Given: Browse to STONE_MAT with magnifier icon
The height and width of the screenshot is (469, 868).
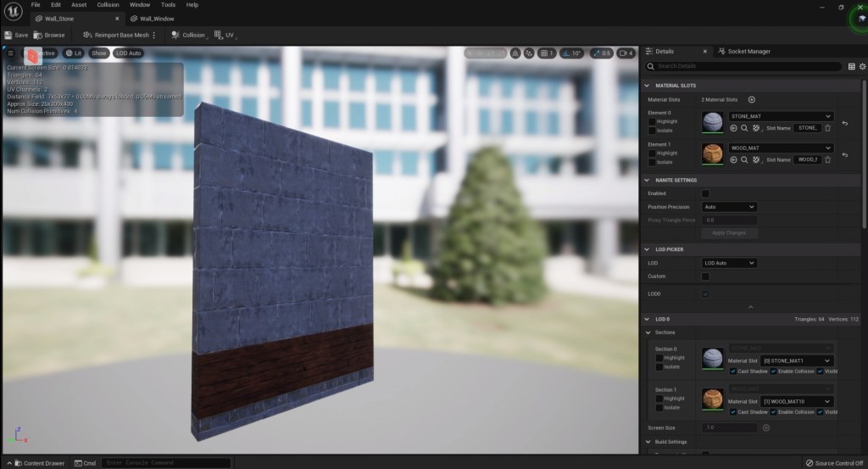Looking at the screenshot, I should pyautogui.click(x=744, y=128).
